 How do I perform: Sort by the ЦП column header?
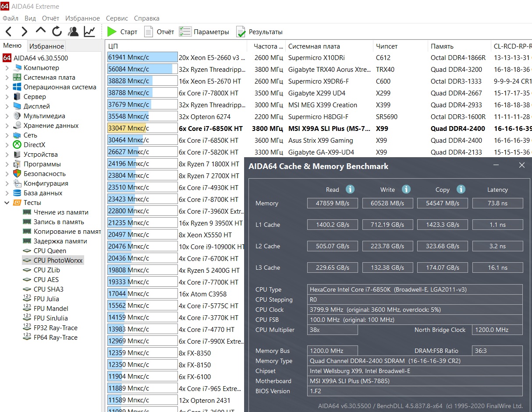(x=176, y=46)
